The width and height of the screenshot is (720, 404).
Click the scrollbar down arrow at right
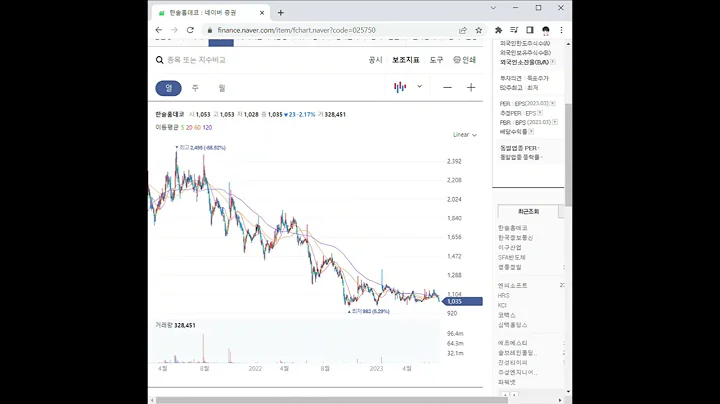pyautogui.click(x=568, y=391)
